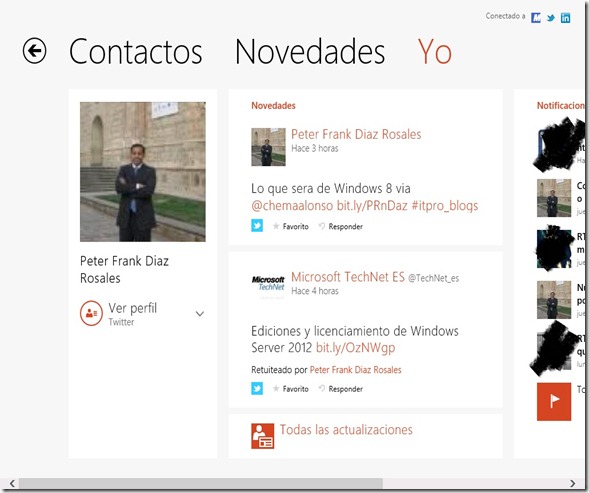Go back with the circled arrow button
The height and width of the screenshot is (493, 589).
(35, 51)
